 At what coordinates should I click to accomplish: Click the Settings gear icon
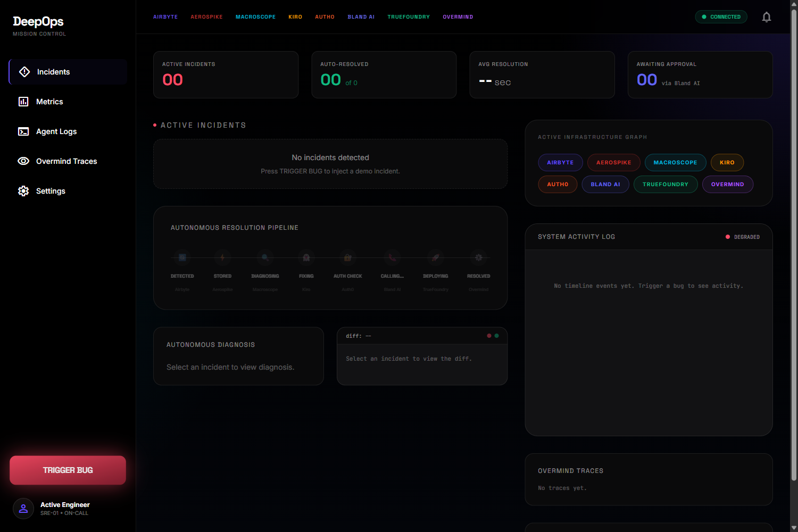tap(23, 191)
